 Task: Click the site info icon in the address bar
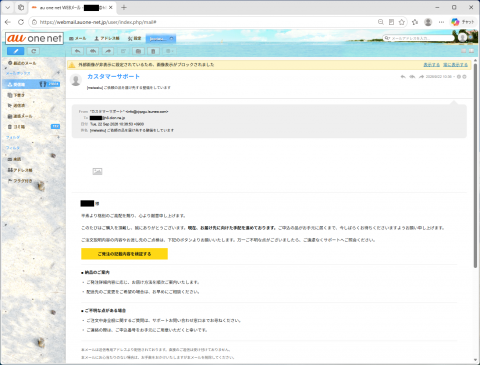34,22
